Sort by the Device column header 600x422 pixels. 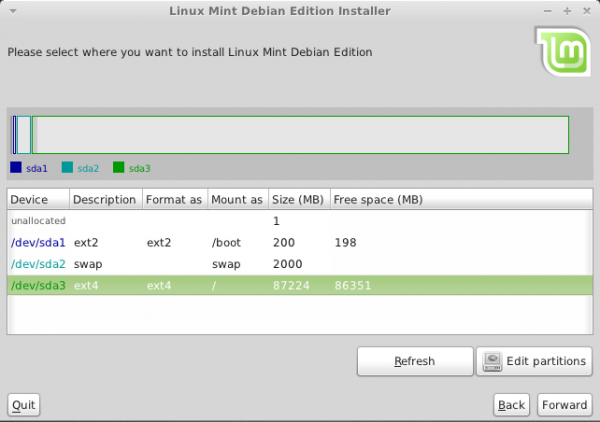click(38, 199)
